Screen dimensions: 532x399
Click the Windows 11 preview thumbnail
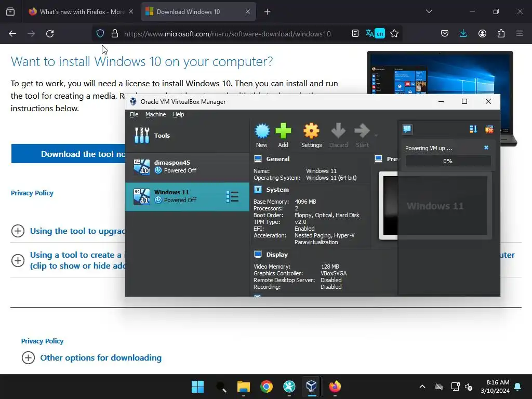[435, 206]
